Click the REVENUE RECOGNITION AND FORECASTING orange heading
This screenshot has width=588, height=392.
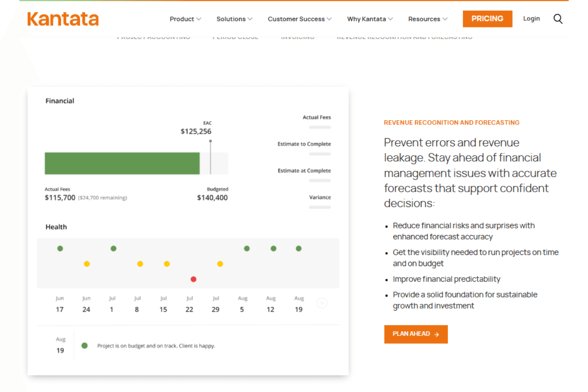(452, 123)
